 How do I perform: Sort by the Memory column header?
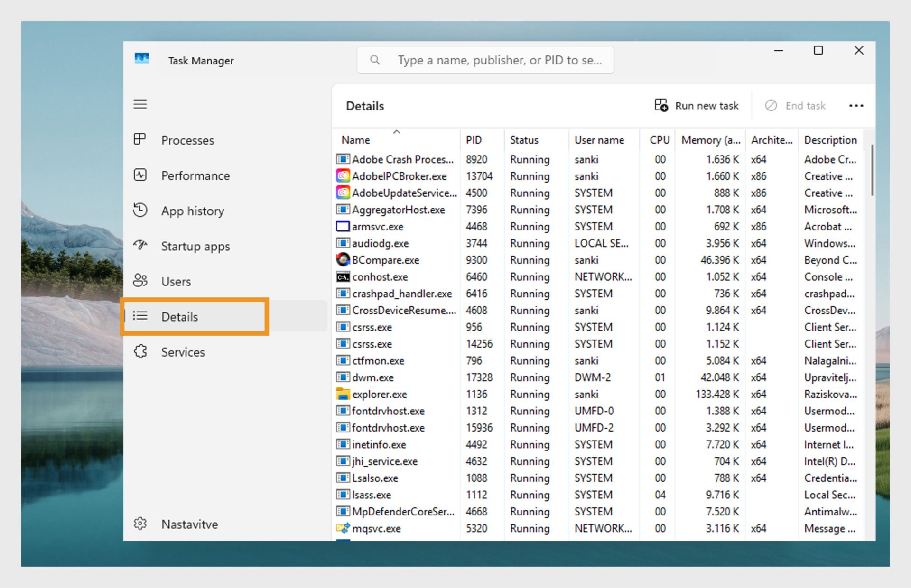click(x=710, y=140)
